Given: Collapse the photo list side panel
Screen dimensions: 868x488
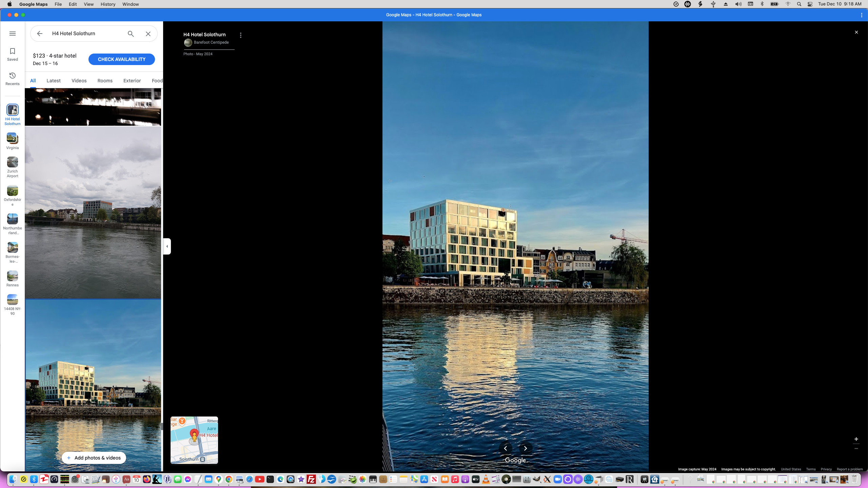Looking at the screenshot, I should click(167, 246).
